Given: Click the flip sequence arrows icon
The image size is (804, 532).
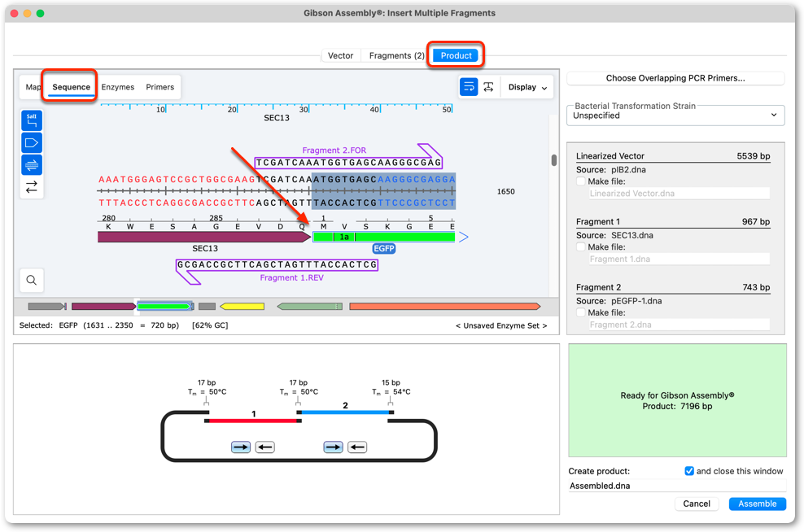Looking at the screenshot, I should click(x=31, y=186).
